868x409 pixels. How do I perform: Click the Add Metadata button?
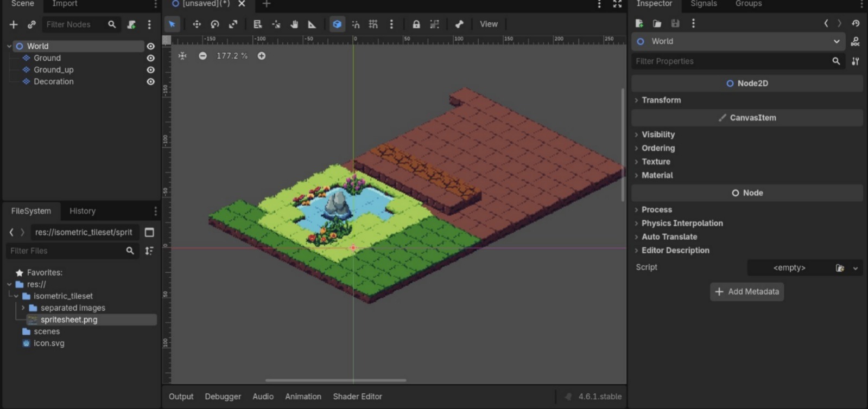pos(747,292)
